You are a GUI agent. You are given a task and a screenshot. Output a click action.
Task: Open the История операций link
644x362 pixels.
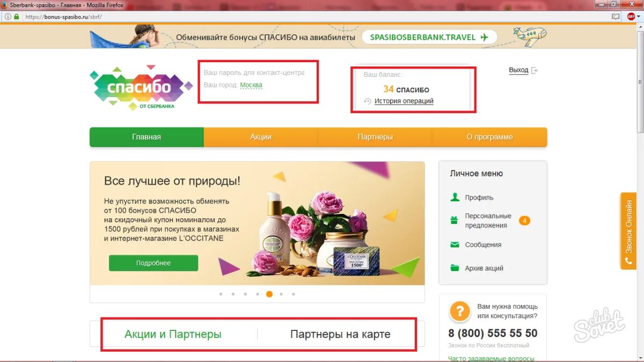(x=404, y=101)
